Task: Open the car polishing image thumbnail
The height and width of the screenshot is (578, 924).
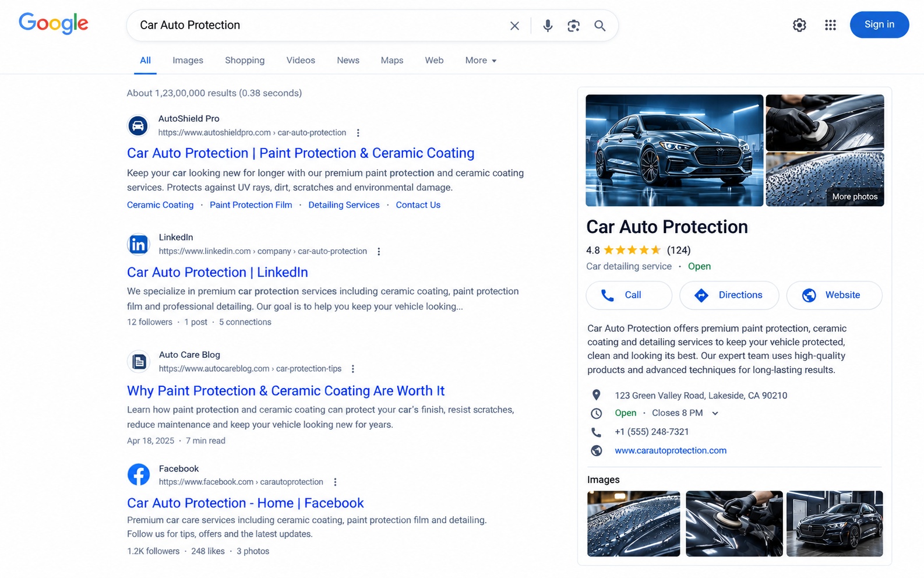Action: pyautogui.click(x=734, y=524)
